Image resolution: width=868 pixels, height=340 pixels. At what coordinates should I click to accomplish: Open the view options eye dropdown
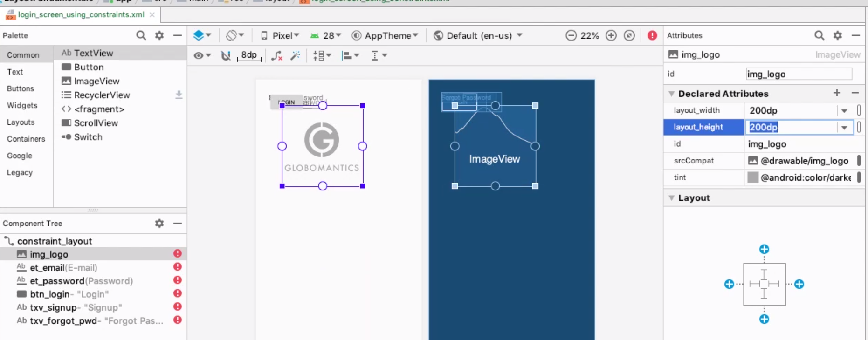pos(202,55)
